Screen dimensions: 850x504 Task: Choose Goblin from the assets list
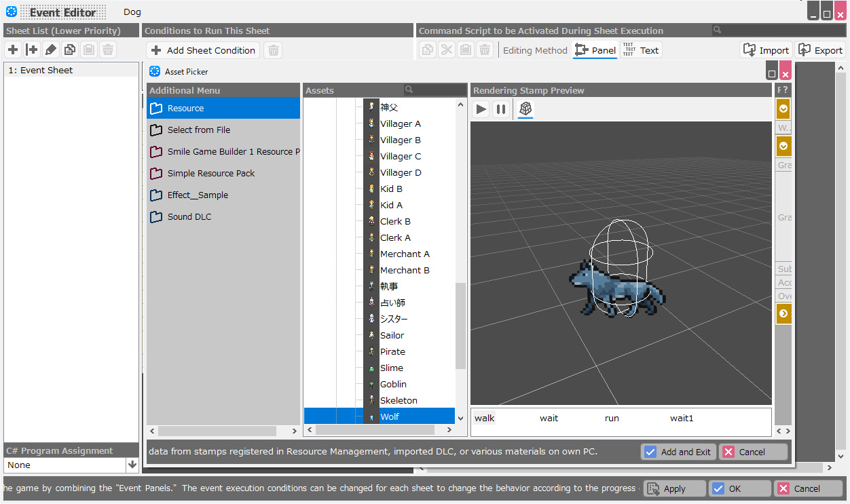tap(393, 384)
